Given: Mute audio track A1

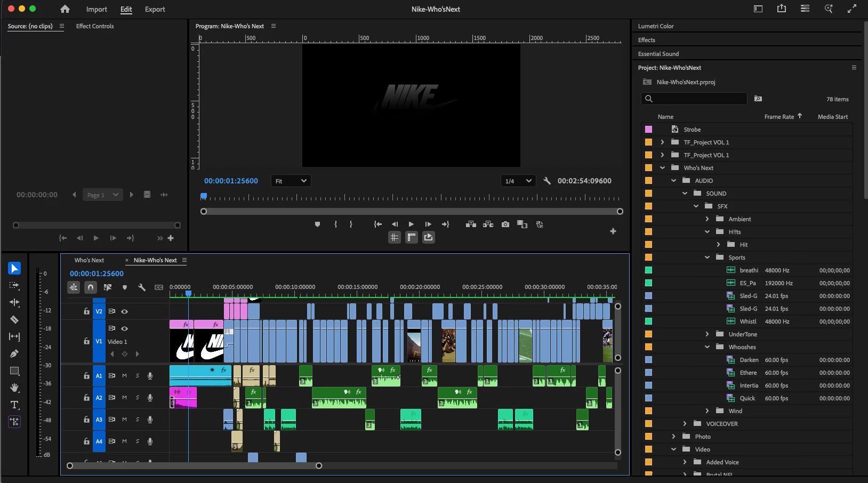Looking at the screenshot, I should 124,376.
